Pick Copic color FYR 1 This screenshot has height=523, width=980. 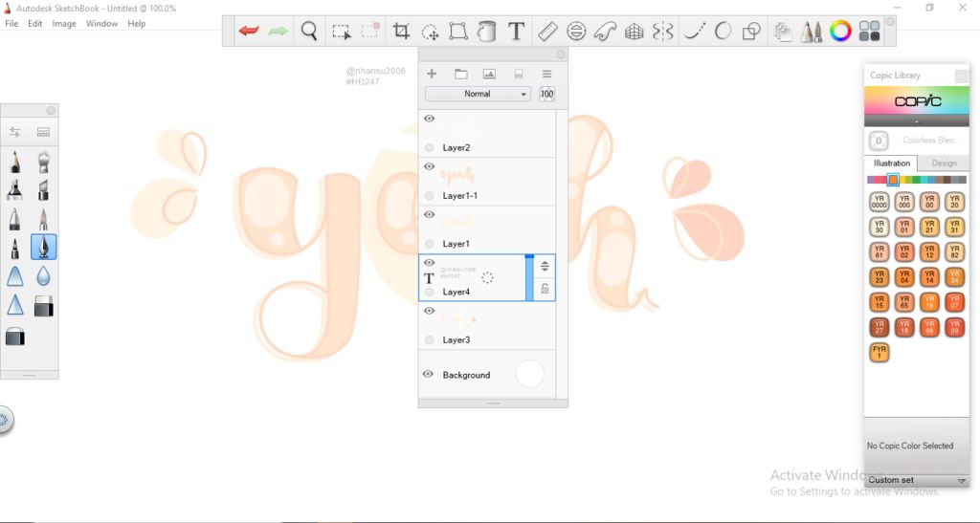[x=880, y=353]
